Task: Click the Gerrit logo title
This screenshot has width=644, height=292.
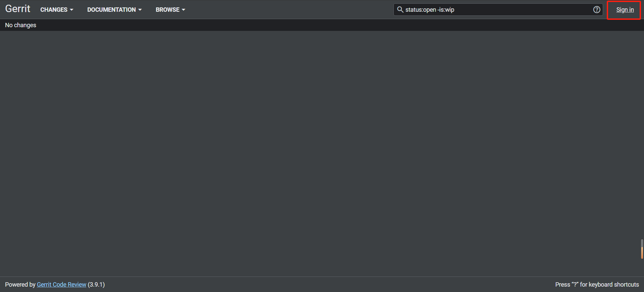Action: point(18,9)
